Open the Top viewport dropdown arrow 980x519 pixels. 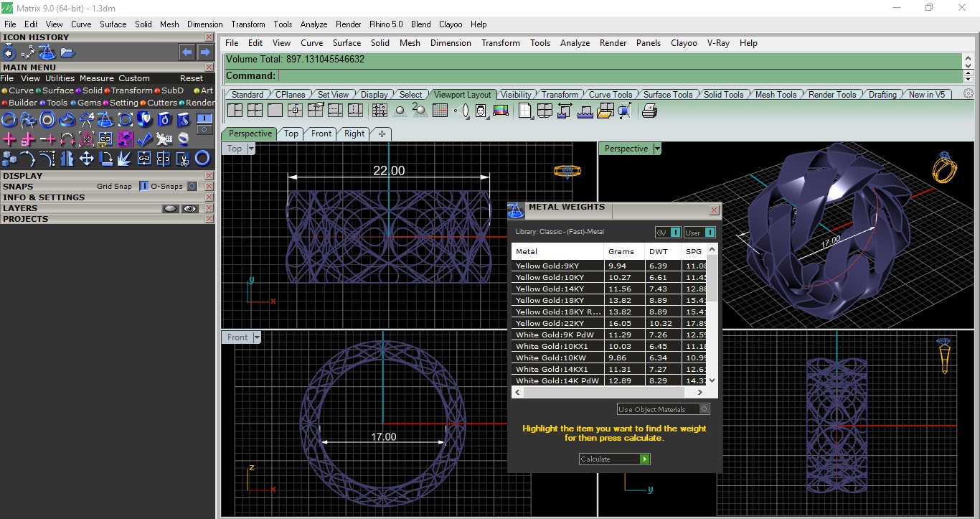pos(250,149)
